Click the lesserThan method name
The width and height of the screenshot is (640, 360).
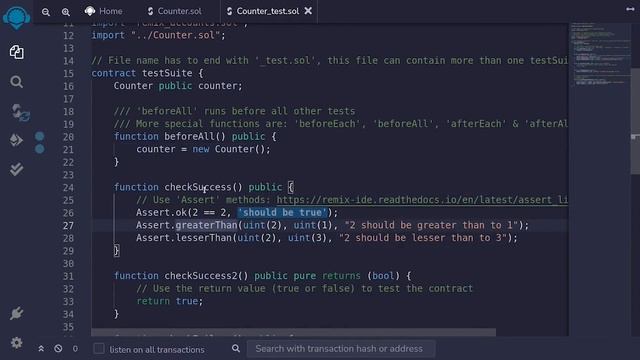tap(204, 238)
